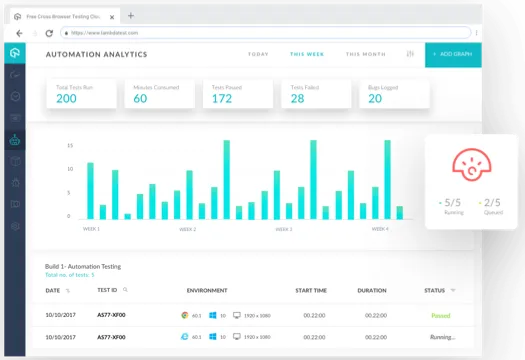Click the Chrome icon in the Passed row
The width and height of the screenshot is (525, 360).
click(184, 315)
